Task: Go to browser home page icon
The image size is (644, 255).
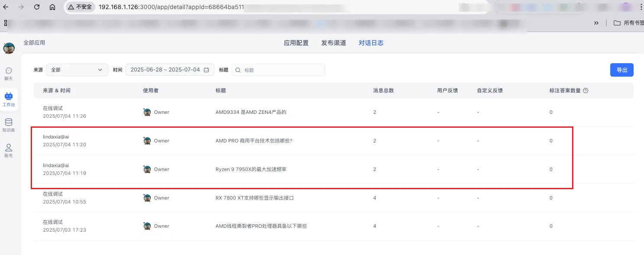Action: coord(52,7)
